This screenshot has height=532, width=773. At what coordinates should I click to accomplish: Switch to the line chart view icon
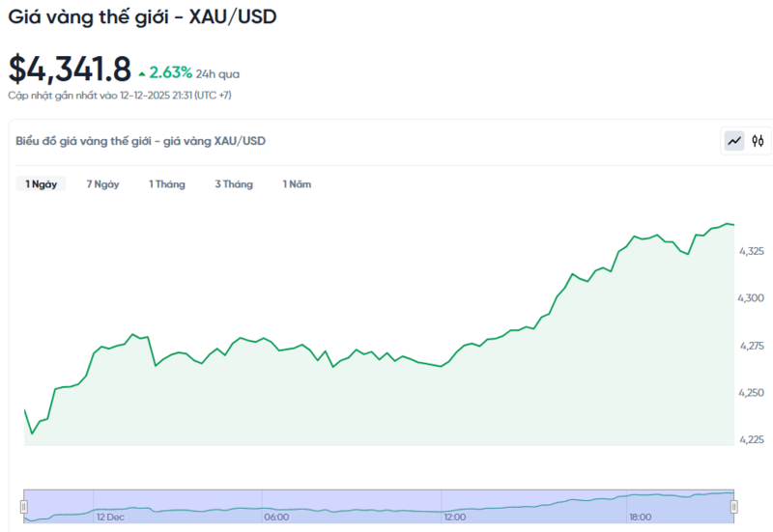pyautogui.click(x=735, y=141)
